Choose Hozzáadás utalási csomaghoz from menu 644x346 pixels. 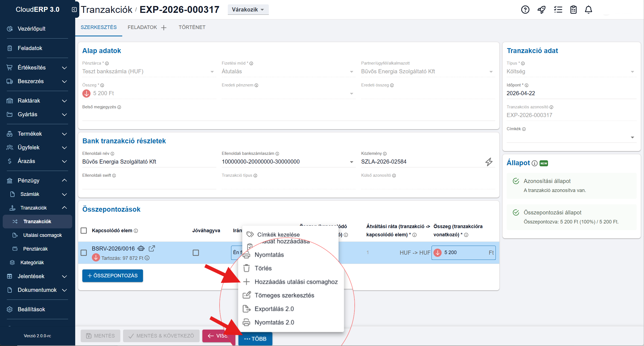(296, 282)
